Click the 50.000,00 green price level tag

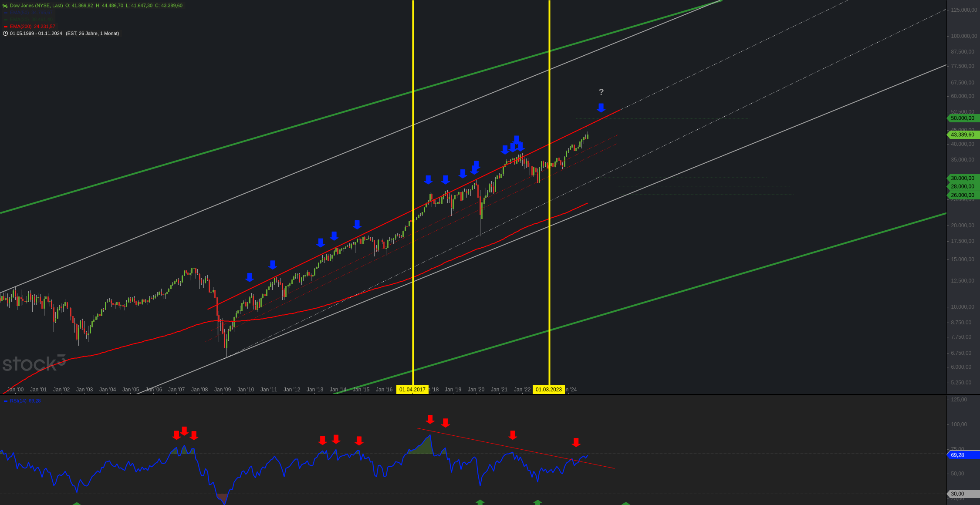pos(963,118)
